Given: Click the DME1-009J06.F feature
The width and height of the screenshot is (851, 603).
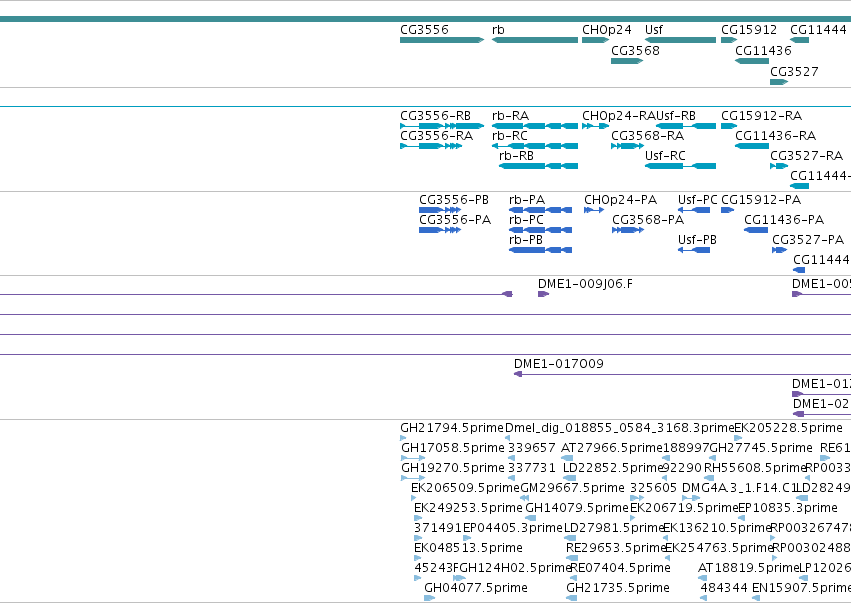Looking at the screenshot, I should [x=543, y=294].
